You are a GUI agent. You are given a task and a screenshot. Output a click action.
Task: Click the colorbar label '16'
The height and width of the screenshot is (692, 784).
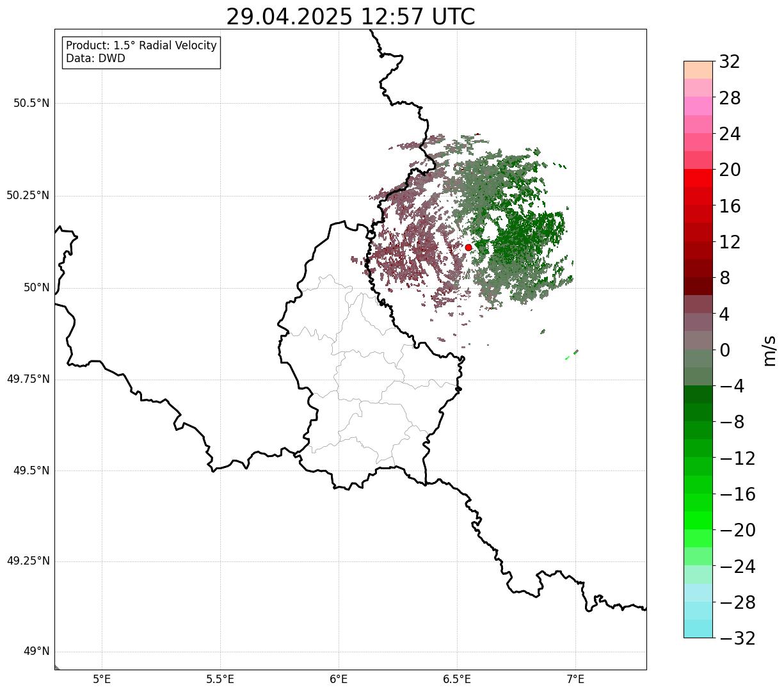pyautogui.click(x=730, y=206)
